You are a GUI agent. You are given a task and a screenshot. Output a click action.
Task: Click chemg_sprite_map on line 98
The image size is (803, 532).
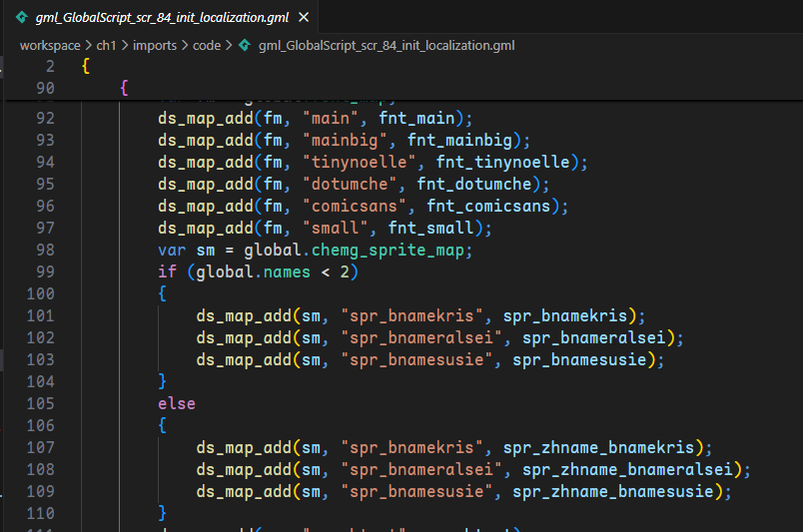[388, 251]
